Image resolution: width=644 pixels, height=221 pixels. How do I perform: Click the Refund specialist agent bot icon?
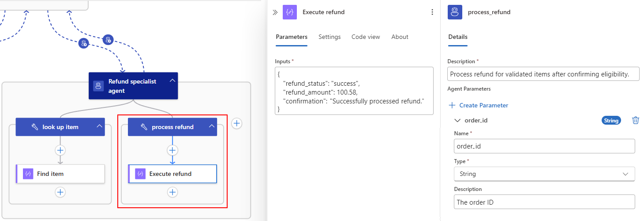click(x=98, y=86)
